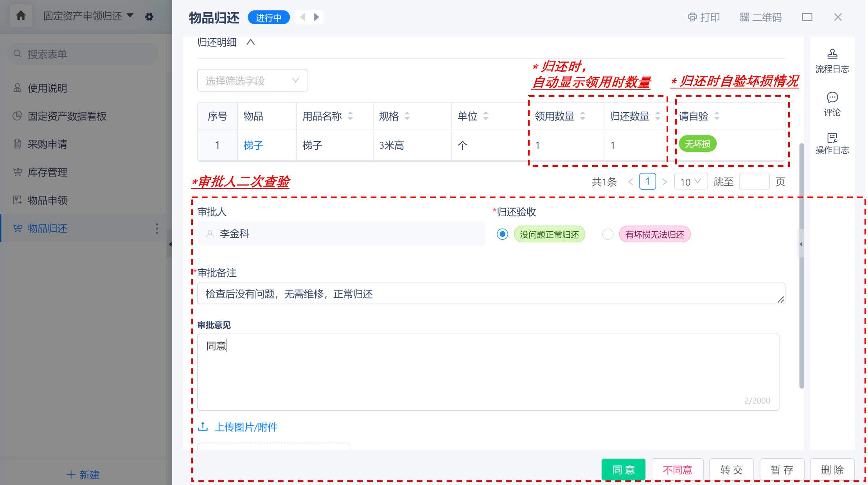Open the 评论 comment panel
Viewport: 868px width, 485px height.
[x=832, y=104]
